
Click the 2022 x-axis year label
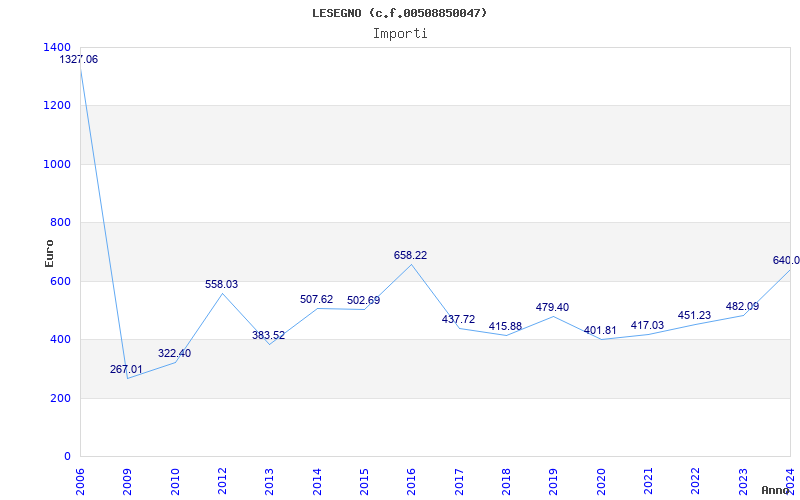(695, 482)
